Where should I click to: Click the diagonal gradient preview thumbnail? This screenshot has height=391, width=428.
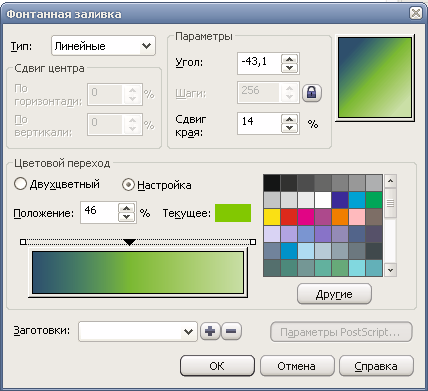[x=375, y=77]
